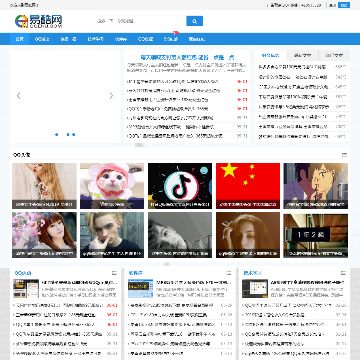Open the 1年2班 sign thumbnail
Viewport: 360px width, 360px height.
click(316, 235)
